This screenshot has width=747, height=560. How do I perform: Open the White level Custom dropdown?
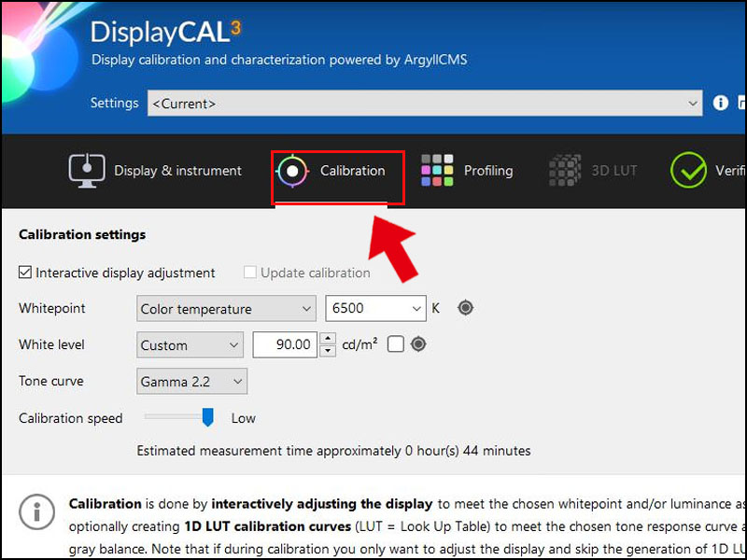(x=190, y=344)
